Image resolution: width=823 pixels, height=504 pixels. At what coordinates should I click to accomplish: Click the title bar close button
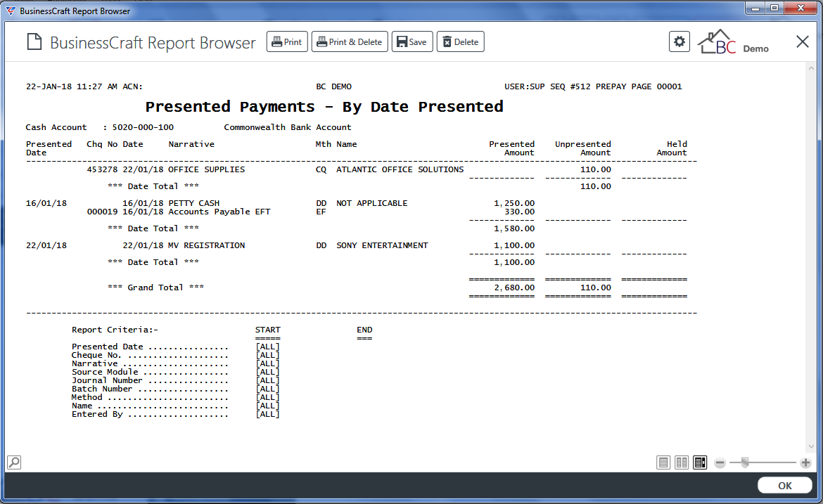[x=801, y=8]
